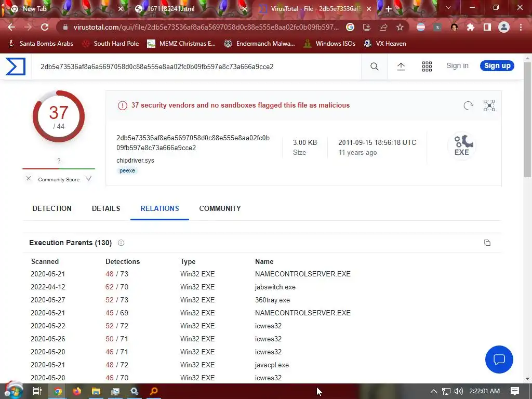Click the chipdriver.sys file name
532x399 pixels.
pyautogui.click(x=135, y=160)
